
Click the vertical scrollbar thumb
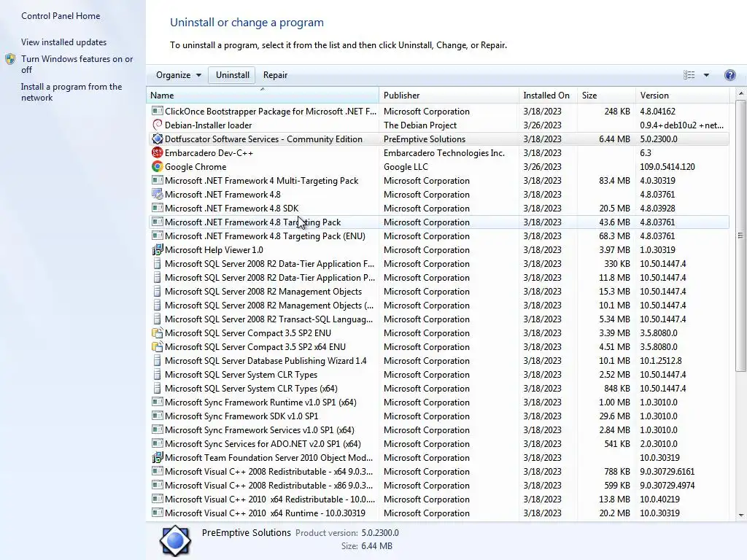[741, 236]
